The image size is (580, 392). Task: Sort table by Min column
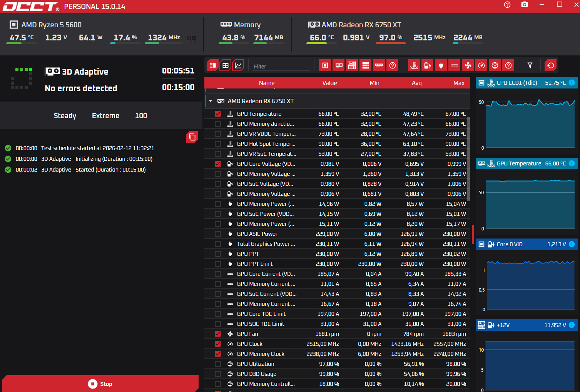374,83
